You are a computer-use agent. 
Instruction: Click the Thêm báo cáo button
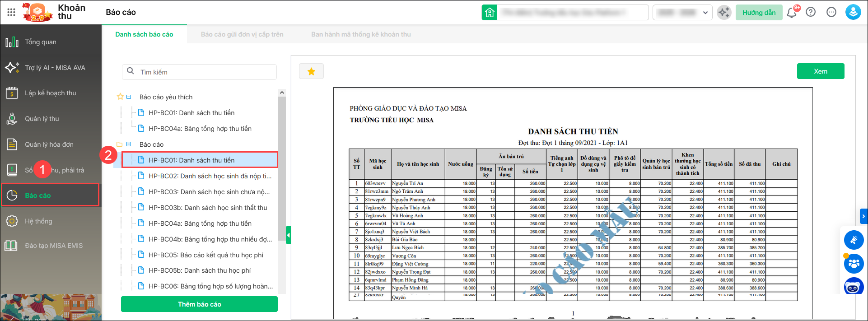[199, 304]
